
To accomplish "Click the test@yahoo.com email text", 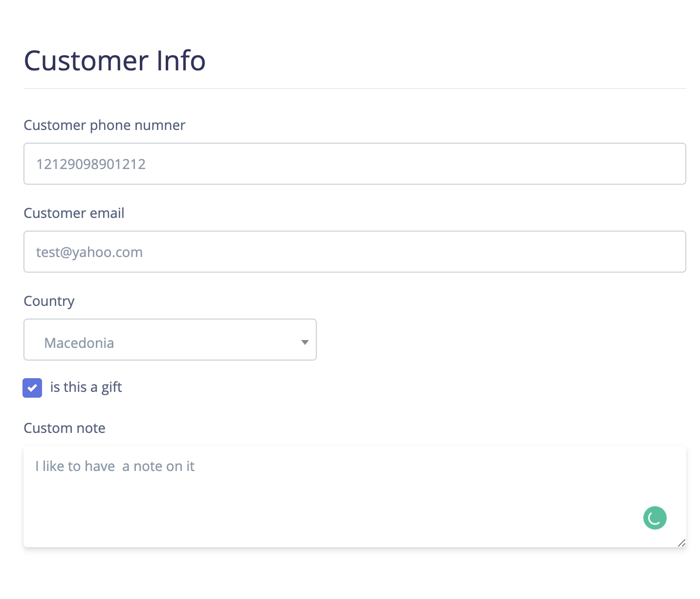I will pos(89,252).
